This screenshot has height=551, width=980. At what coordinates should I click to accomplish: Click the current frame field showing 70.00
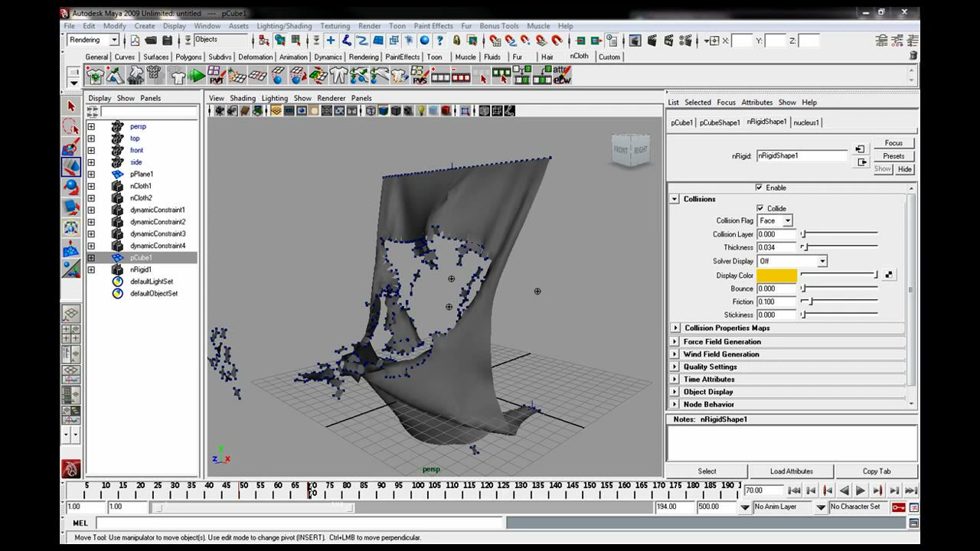[x=763, y=491]
